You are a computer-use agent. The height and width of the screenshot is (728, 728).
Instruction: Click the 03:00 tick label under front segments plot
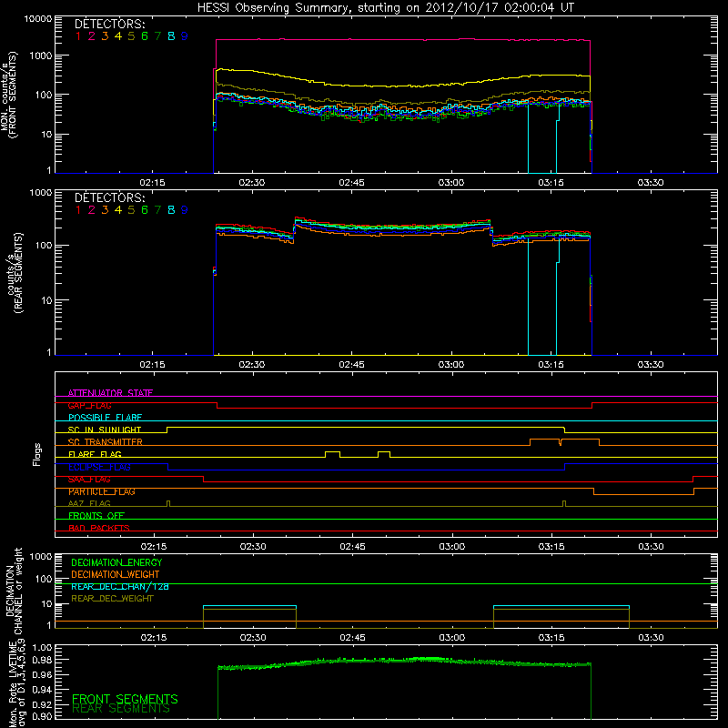point(451,183)
